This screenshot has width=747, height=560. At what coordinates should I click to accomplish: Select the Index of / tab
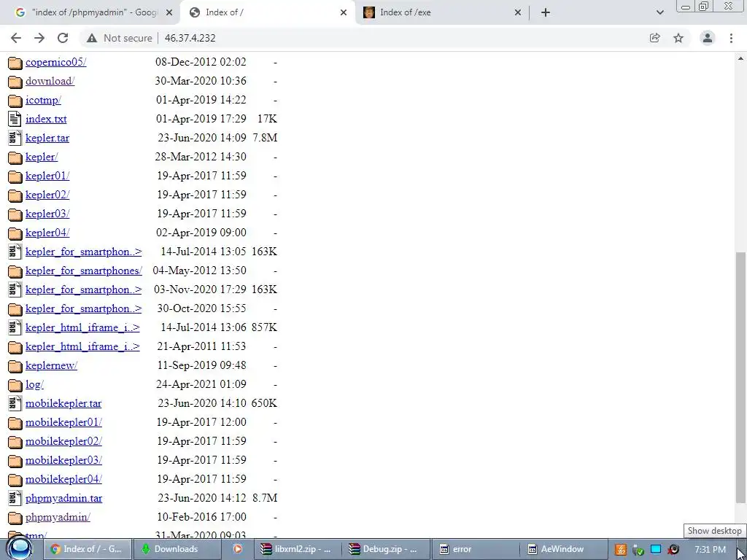(x=267, y=12)
